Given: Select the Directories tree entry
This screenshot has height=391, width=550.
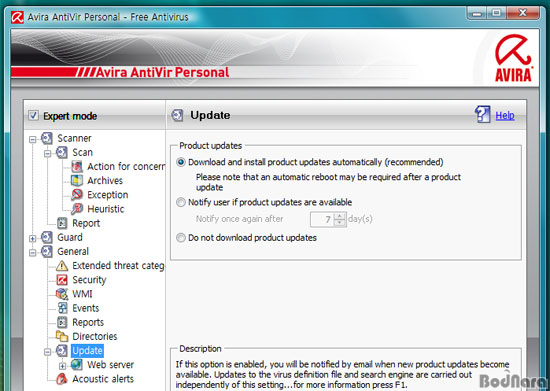Looking at the screenshot, I should [95, 336].
